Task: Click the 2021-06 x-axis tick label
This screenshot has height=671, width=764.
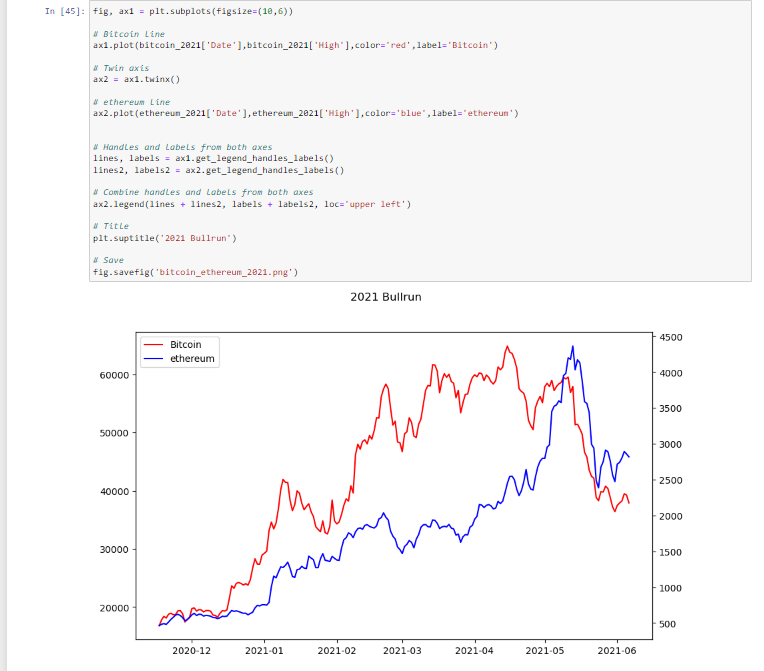Action: click(615, 651)
